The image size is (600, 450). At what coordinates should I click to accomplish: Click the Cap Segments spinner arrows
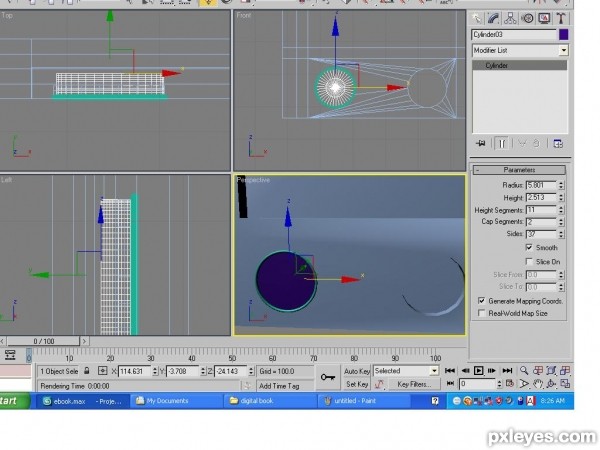coord(561,222)
